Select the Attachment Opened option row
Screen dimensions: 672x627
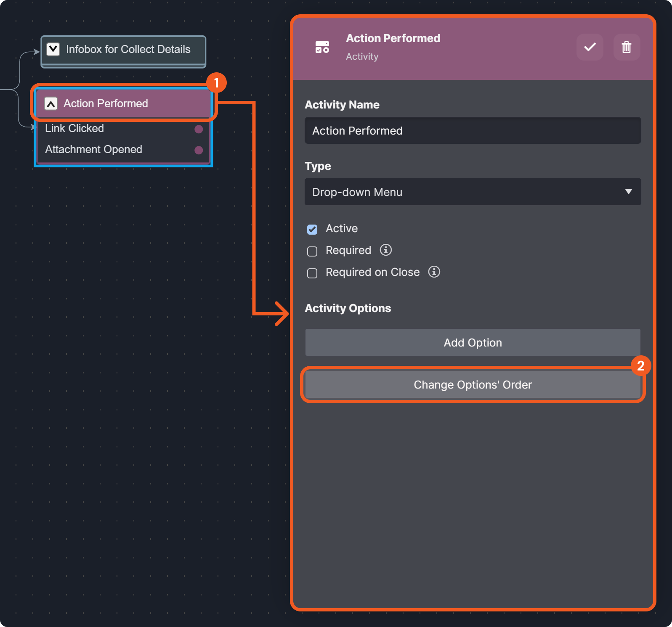coord(93,150)
